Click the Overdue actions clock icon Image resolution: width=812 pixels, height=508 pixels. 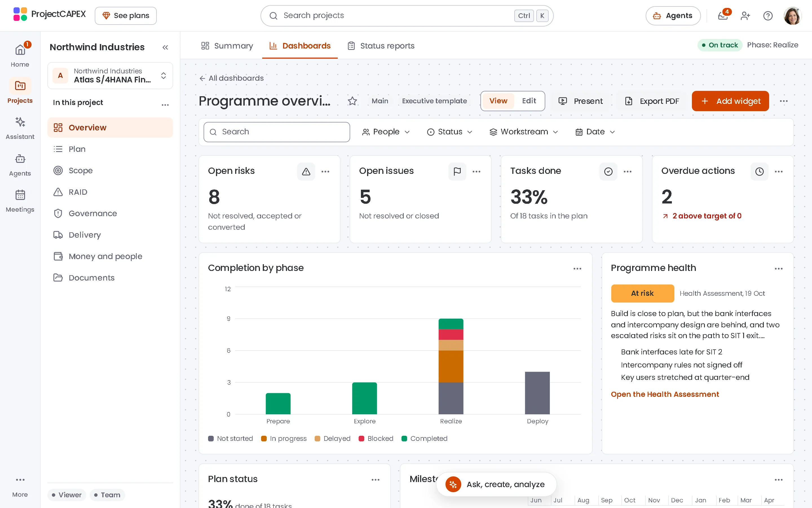tap(759, 172)
